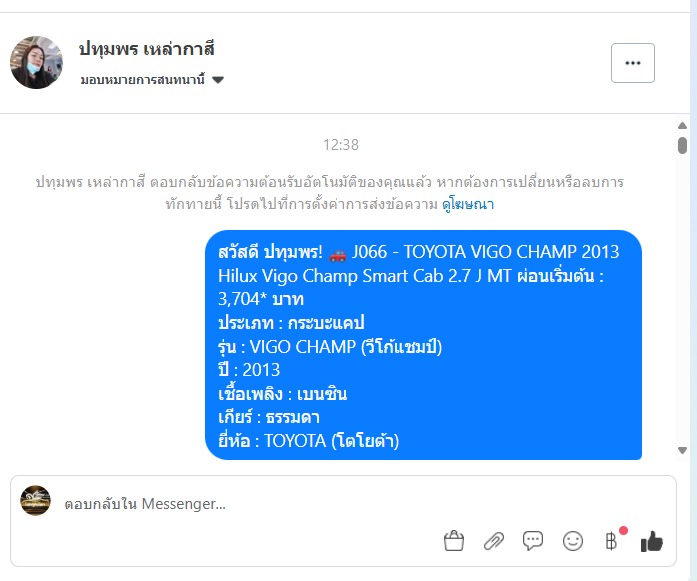Viewport: 697px width, 581px height.
Task: Click the 12:38 timestamp
Action: click(341, 144)
